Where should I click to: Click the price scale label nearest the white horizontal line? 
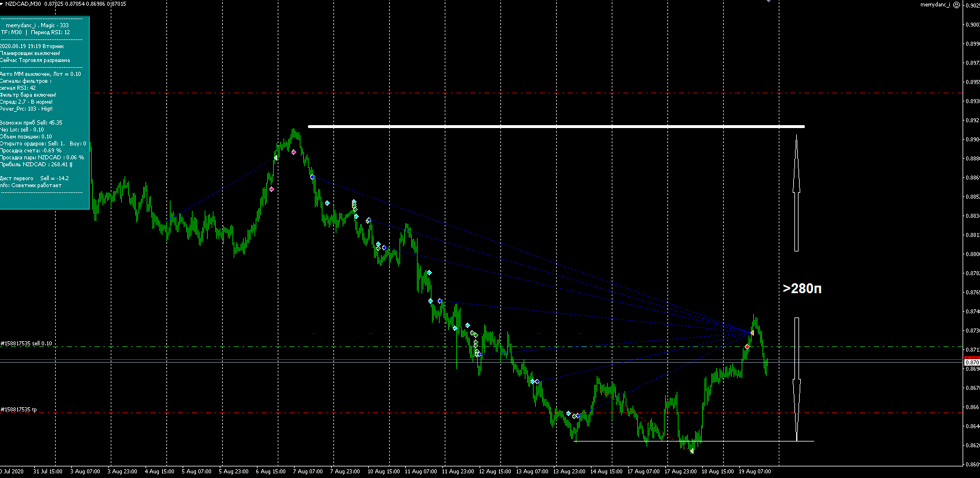972,121
